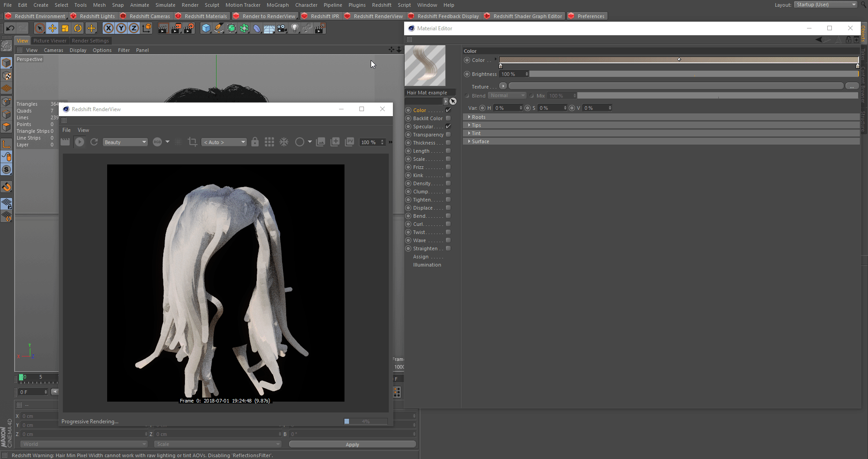This screenshot has height=459, width=868.
Task: Start IPR play button in RenderView
Action: [x=80, y=142]
